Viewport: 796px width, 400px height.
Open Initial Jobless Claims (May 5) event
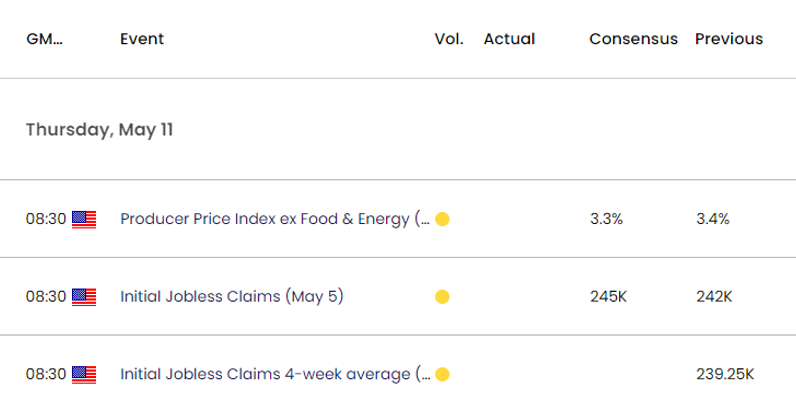(x=232, y=296)
